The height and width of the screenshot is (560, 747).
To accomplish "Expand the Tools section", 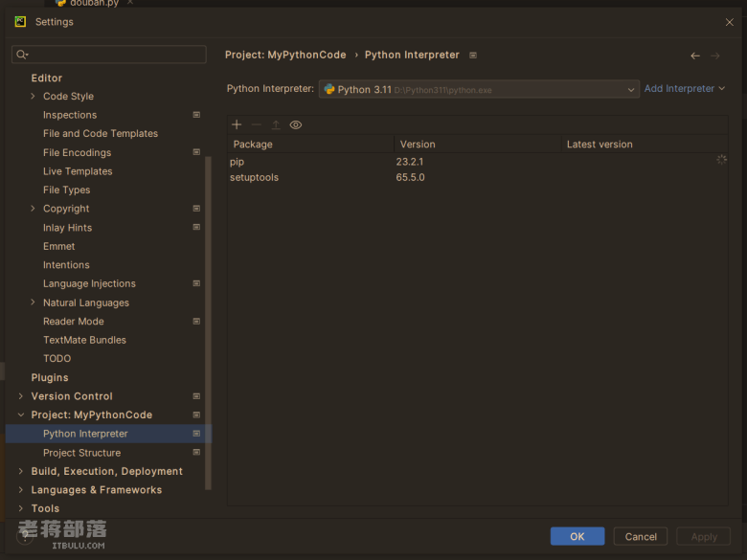I will (20, 508).
